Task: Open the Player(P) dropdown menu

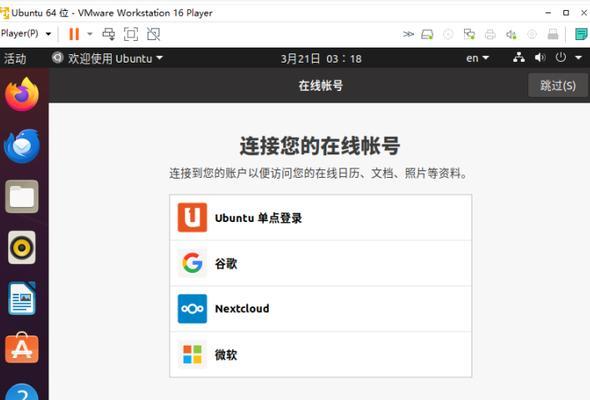Action: point(26,33)
